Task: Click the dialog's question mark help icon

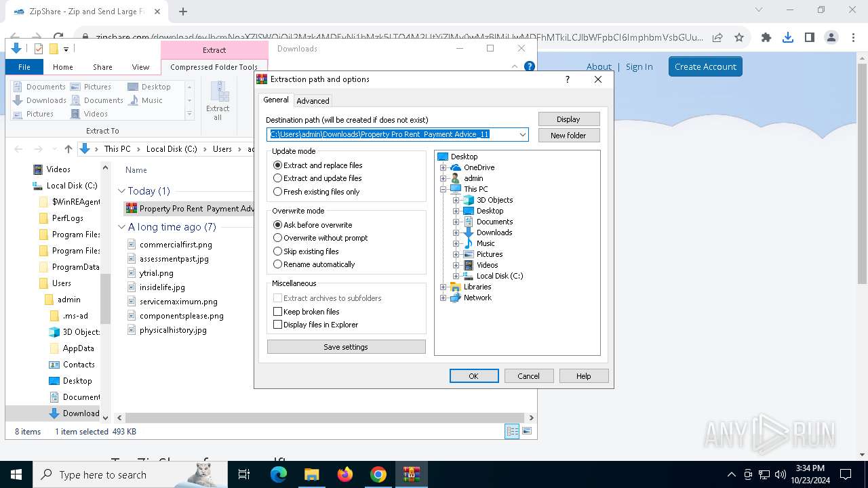Action: point(567,79)
